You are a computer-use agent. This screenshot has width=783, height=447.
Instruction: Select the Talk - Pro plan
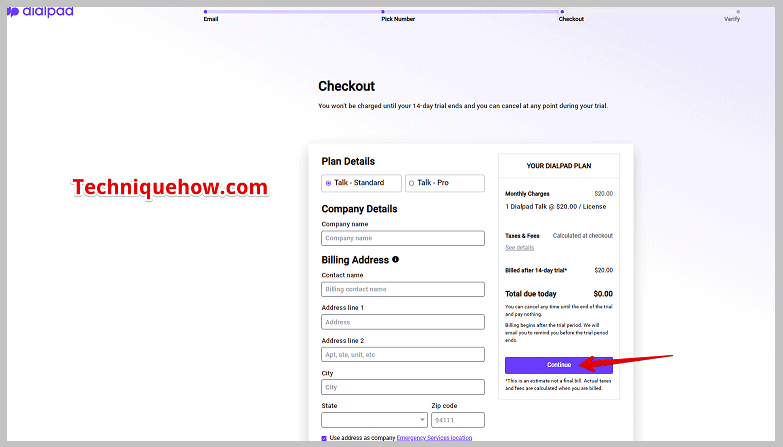tap(444, 183)
